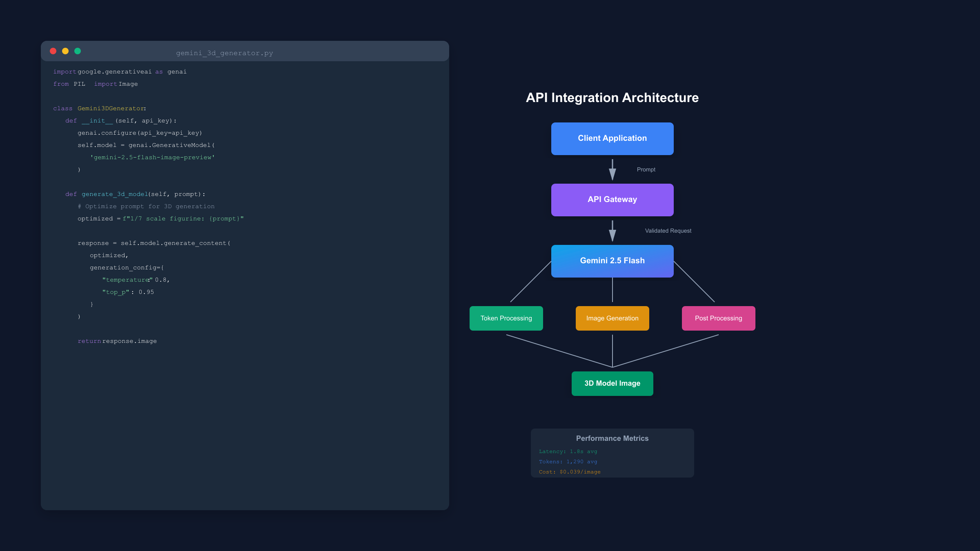Click the genai.configure(api_key=api_key) line
Screen dimensions: 980x551
coord(140,133)
